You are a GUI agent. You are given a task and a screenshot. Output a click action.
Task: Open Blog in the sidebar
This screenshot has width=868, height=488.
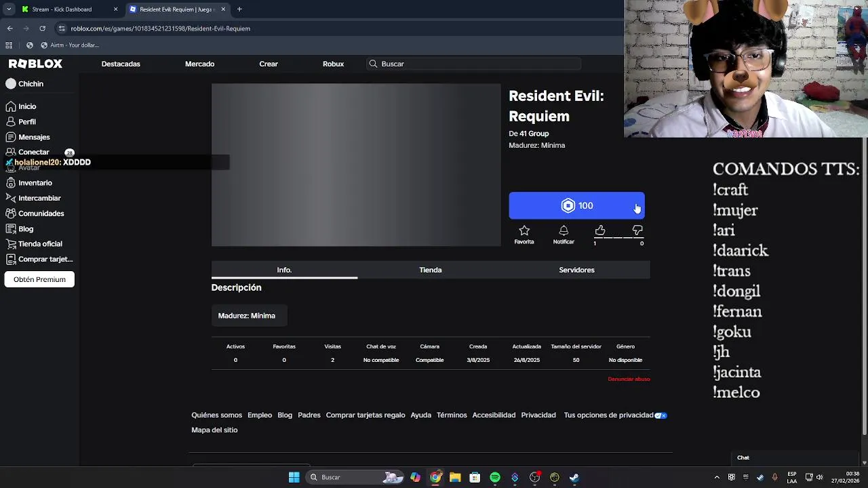click(x=26, y=229)
